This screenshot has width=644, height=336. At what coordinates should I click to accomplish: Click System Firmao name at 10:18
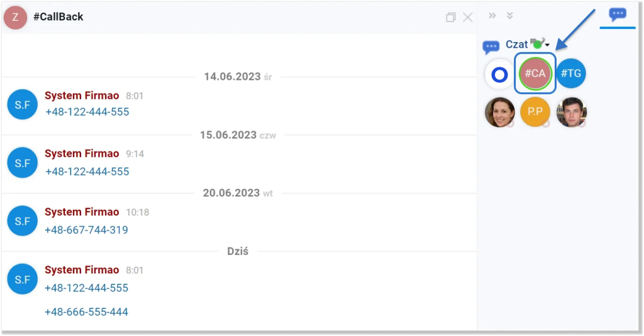coord(82,212)
